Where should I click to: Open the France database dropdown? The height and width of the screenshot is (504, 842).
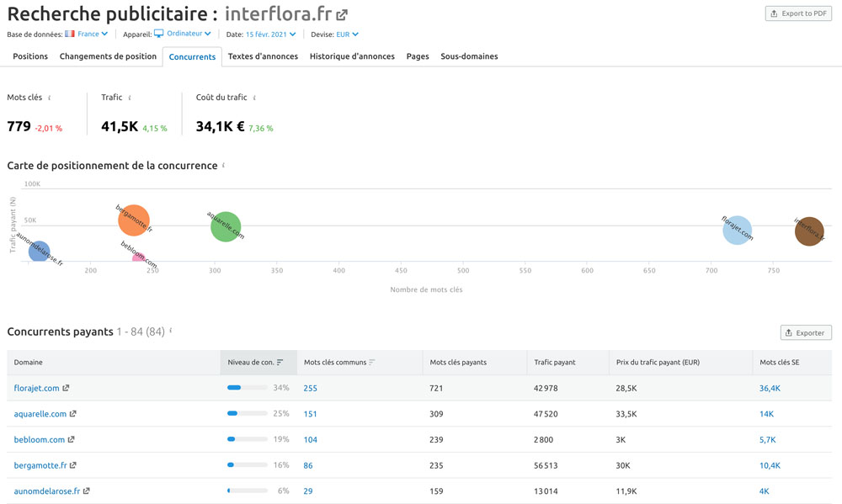[x=93, y=34]
